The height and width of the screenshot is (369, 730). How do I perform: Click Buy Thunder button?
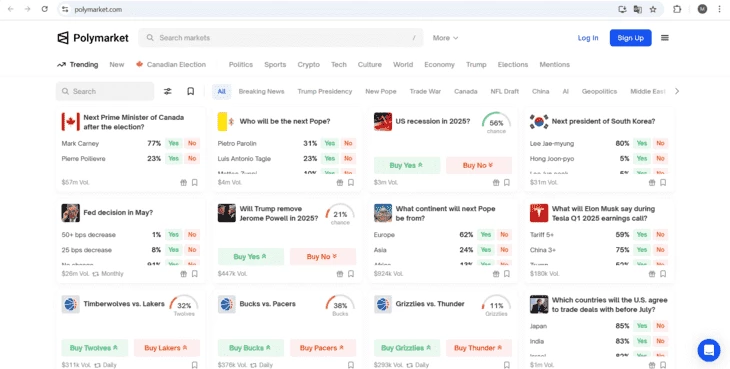(479, 348)
